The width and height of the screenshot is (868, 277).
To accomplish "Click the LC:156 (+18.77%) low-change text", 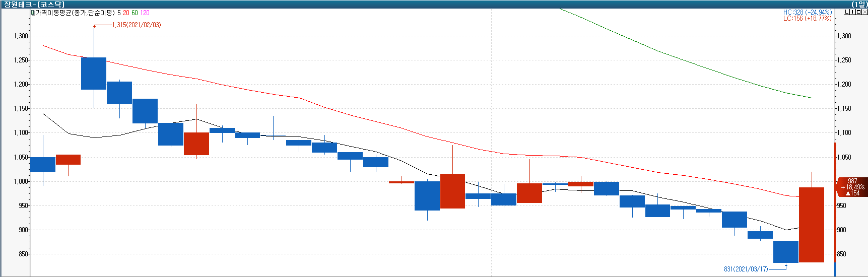I will [807, 19].
